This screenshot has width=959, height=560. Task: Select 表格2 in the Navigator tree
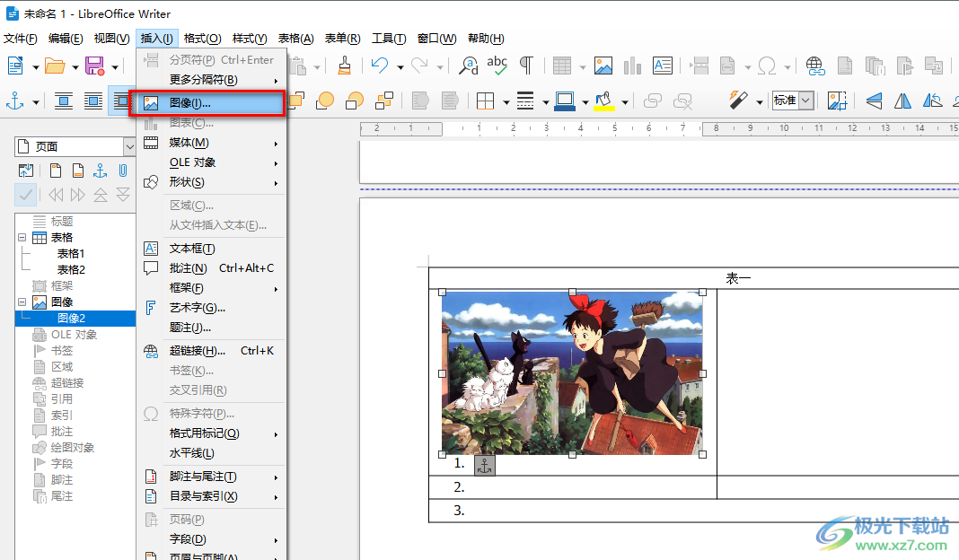71,269
